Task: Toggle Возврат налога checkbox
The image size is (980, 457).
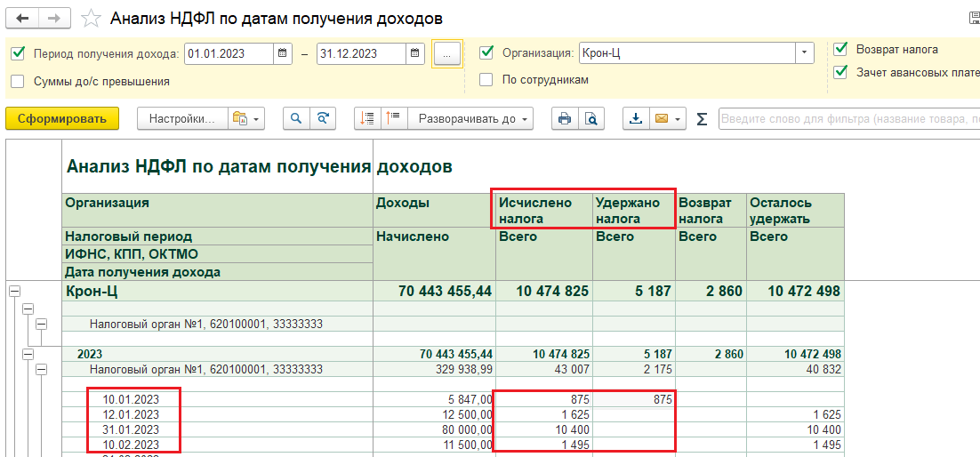Action: coord(840,49)
